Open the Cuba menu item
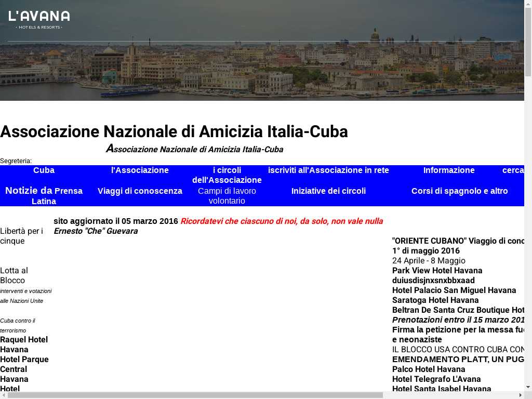The width and height of the screenshot is (532, 399). pos(44,170)
